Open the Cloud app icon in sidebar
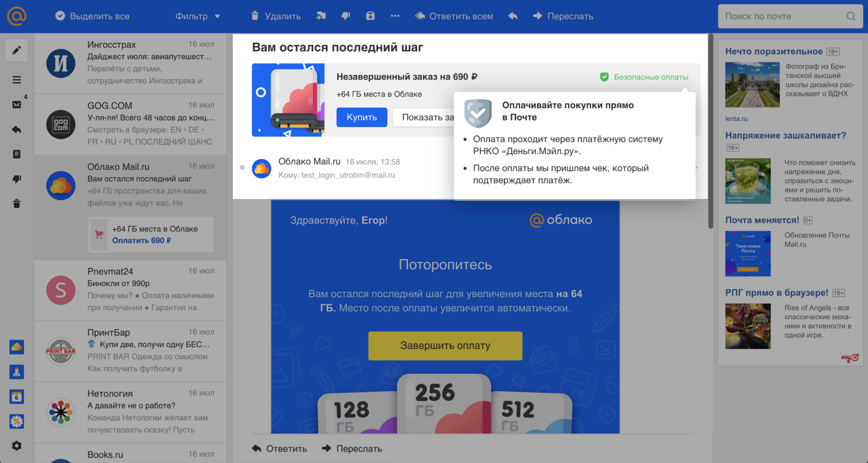Image resolution: width=868 pixels, height=463 pixels. pyautogui.click(x=16, y=347)
